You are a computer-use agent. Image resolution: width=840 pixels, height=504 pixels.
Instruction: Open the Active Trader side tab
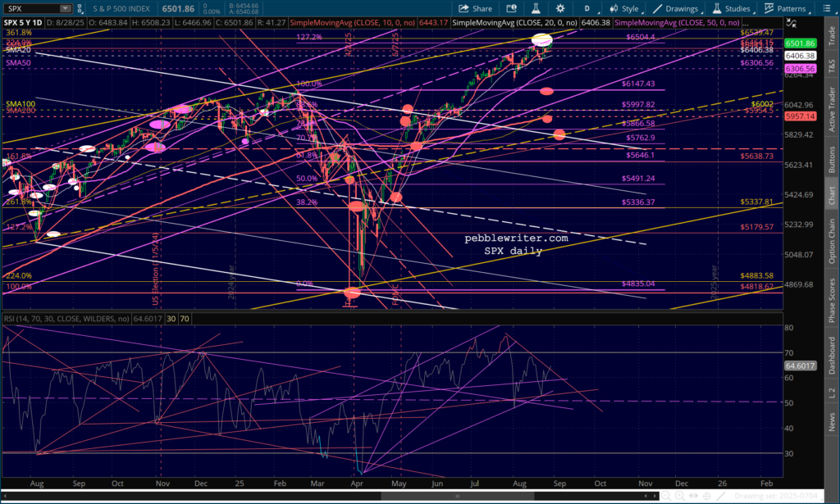pos(832,109)
